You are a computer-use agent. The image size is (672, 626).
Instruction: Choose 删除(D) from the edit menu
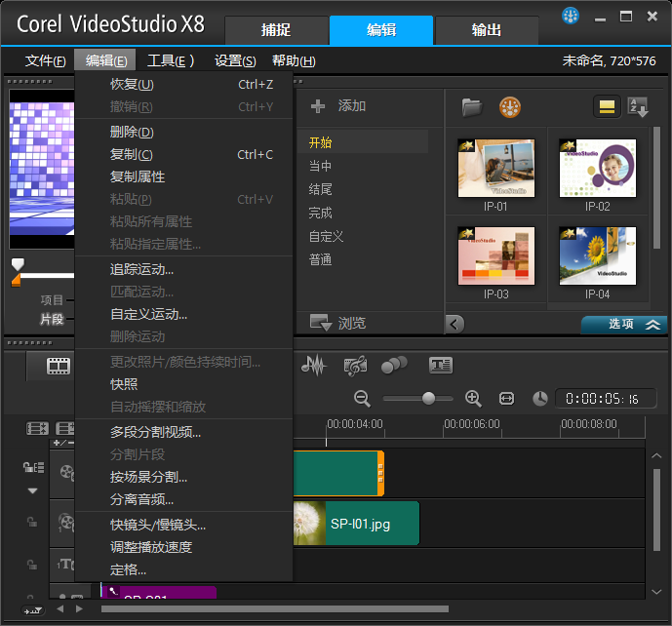pyautogui.click(x=184, y=132)
